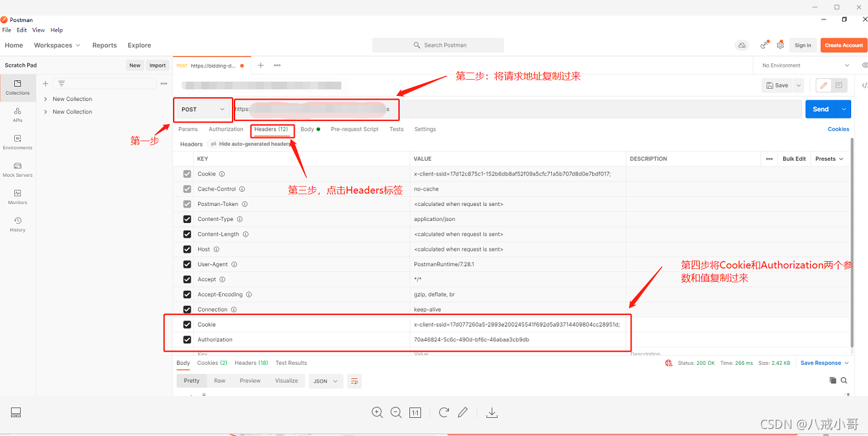Open the collections panel three-dot options menu

[164, 84]
